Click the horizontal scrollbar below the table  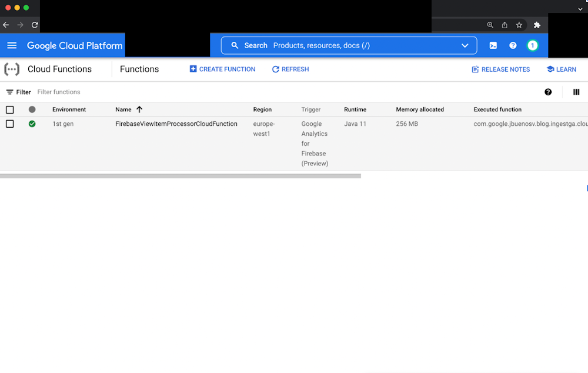point(181,176)
